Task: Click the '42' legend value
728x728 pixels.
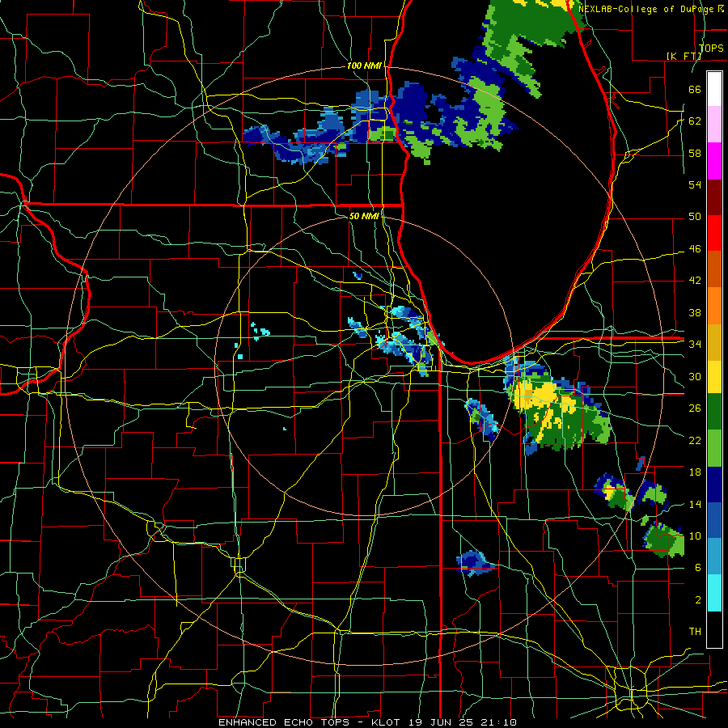Action: pos(695,281)
